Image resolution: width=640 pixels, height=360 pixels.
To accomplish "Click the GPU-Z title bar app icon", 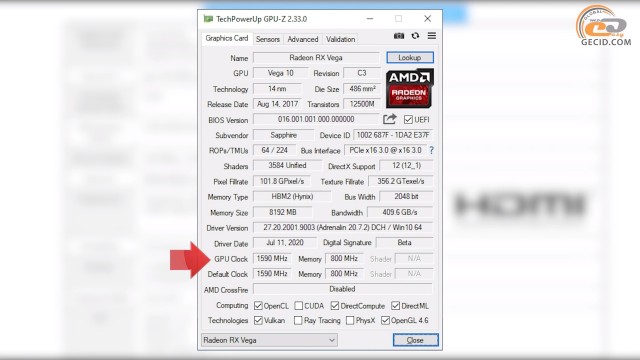I will (208, 19).
